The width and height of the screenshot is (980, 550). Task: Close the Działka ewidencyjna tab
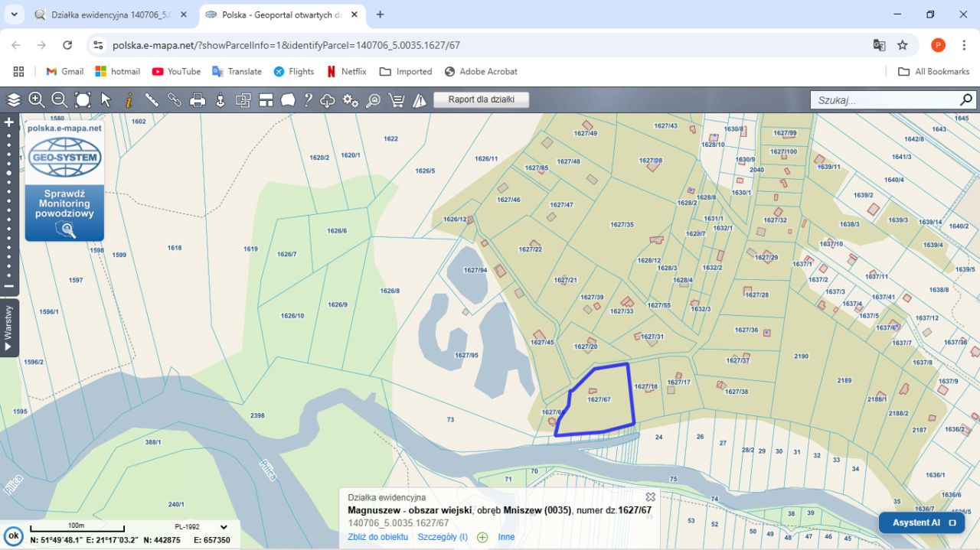click(183, 15)
